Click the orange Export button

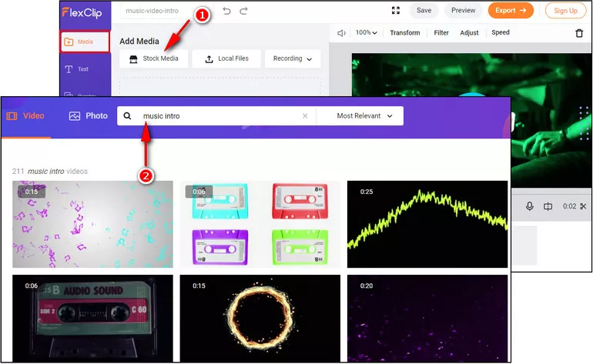pos(511,11)
